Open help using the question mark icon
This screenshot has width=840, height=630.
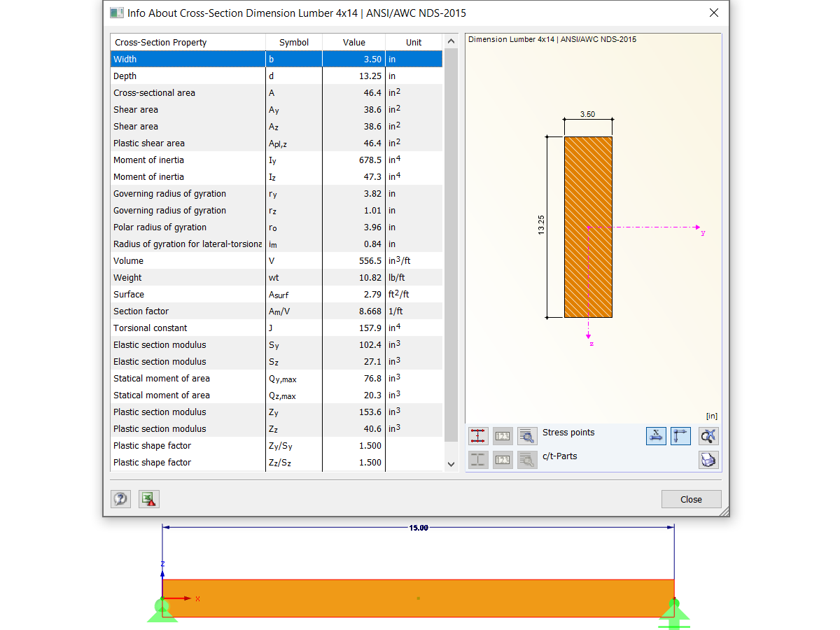click(x=120, y=499)
